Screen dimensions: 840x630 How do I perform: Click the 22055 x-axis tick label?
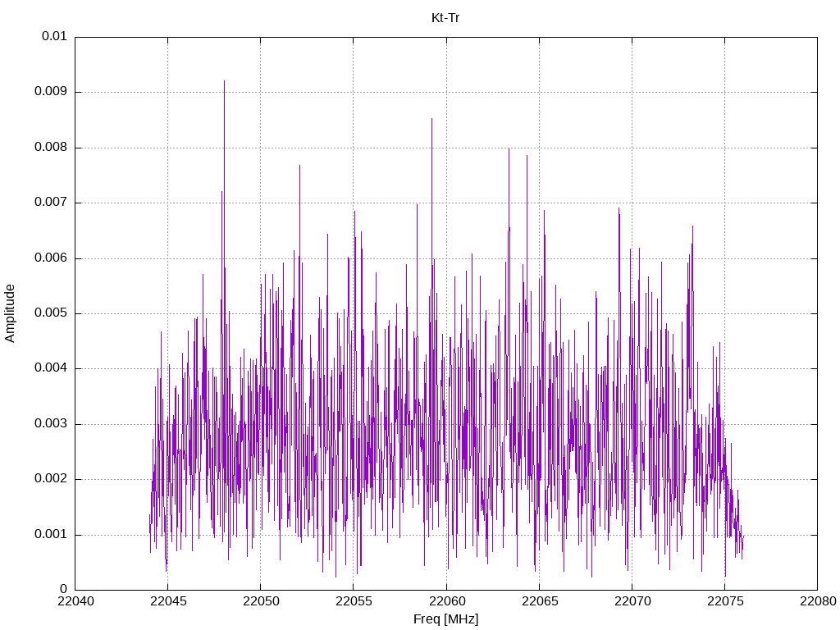tap(354, 601)
